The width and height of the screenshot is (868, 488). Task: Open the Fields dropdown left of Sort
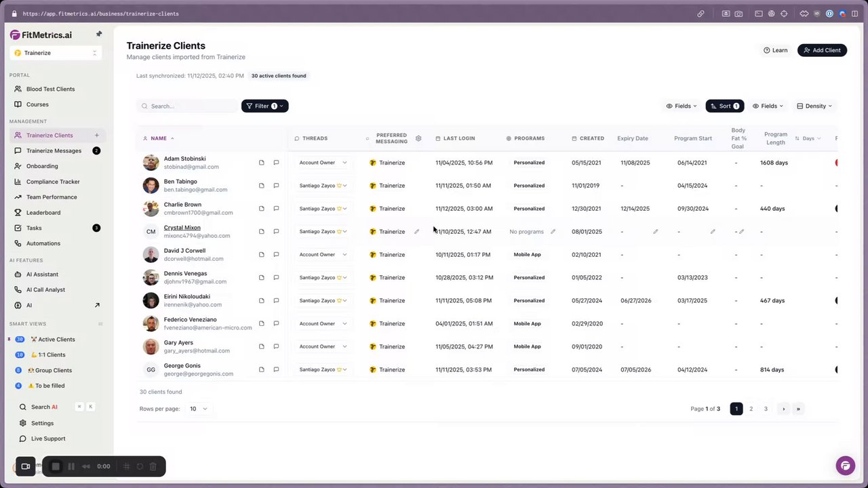coord(682,106)
